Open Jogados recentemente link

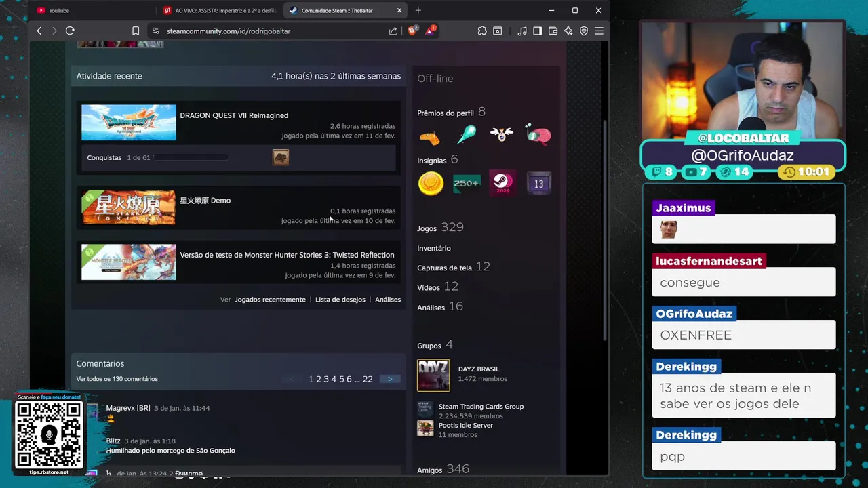pyautogui.click(x=270, y=299)
